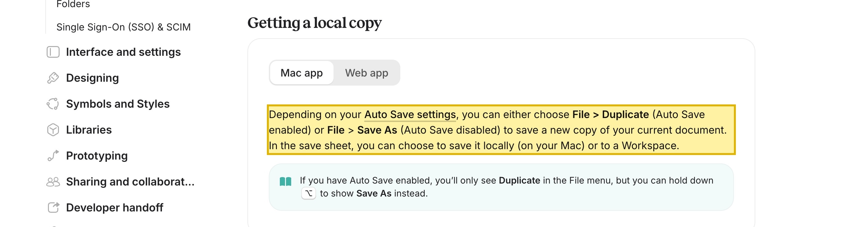Click the book icon in the note box
868x227 pixels.
285,182
